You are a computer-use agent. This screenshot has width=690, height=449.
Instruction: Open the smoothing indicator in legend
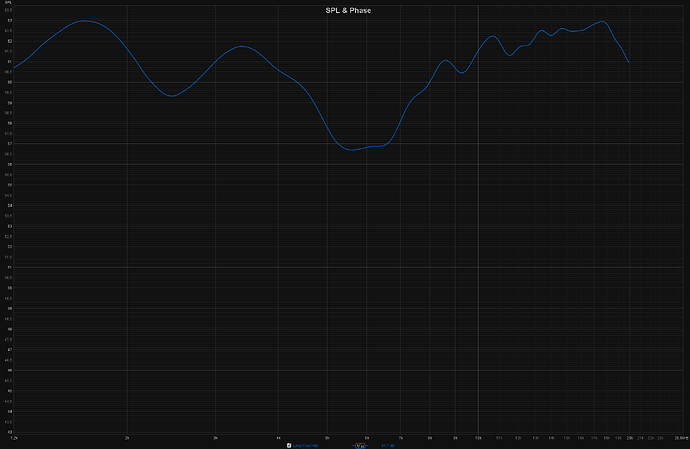point(360,445)
